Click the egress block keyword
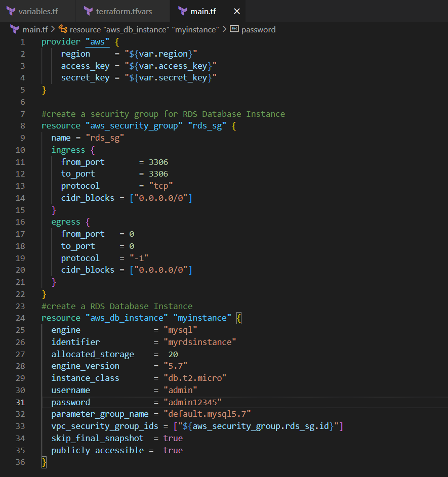 point(66,222)
